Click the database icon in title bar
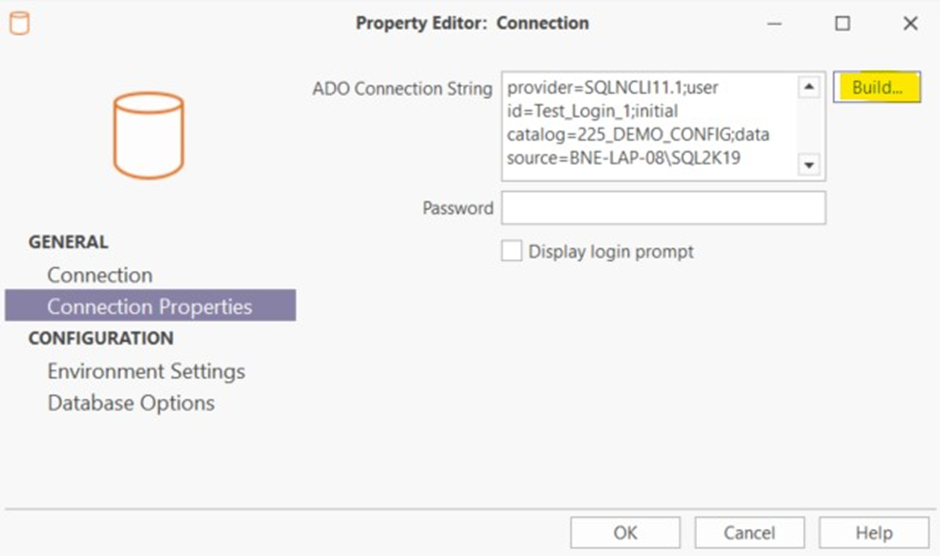This screenshot has width=940, height=556. point(19,23)
